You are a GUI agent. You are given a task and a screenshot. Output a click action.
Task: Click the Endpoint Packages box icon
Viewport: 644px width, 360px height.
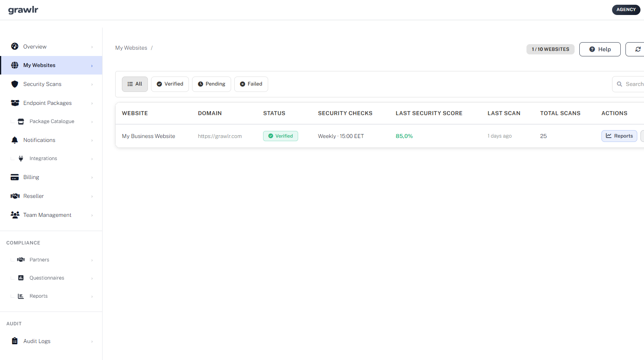click(15, 103)
